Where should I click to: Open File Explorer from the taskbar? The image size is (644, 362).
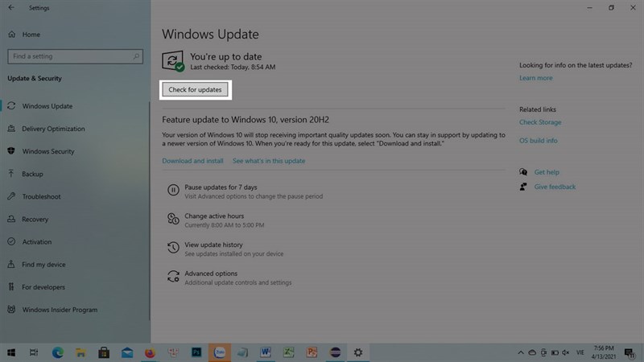[80, 352]
